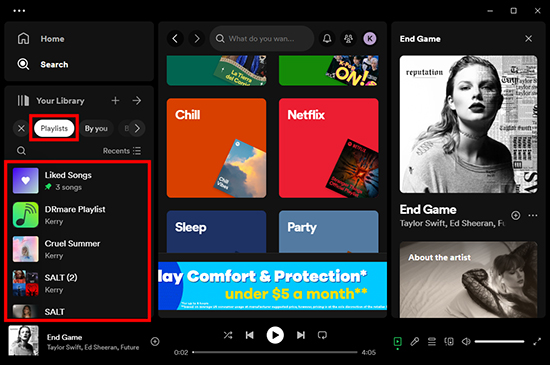Toggle the Now Playing view icon

[x=397, y=342]
